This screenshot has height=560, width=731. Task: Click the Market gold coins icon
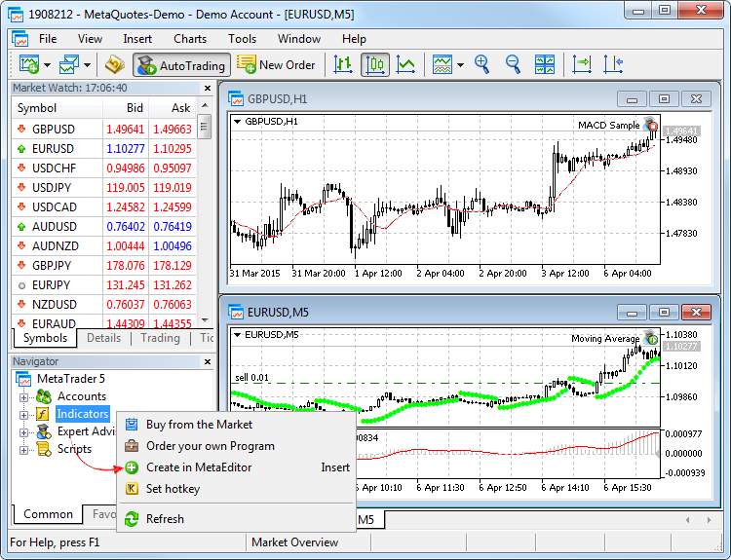point(114,64)
